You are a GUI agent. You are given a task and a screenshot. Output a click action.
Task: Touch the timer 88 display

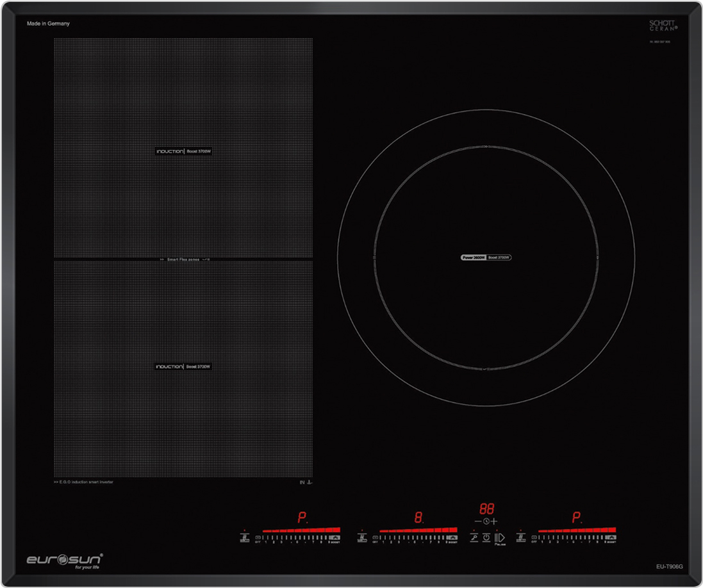pyautogui.click(x=486, y=509)
